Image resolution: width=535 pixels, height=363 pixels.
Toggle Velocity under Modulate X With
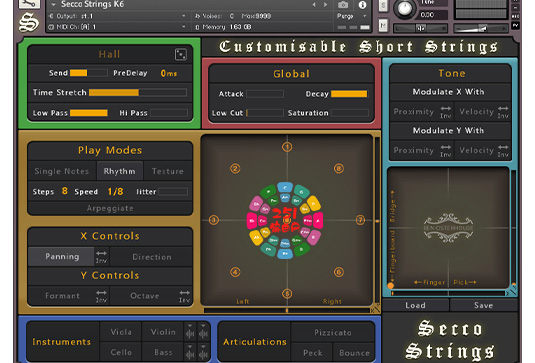click(x=477, y=112)
